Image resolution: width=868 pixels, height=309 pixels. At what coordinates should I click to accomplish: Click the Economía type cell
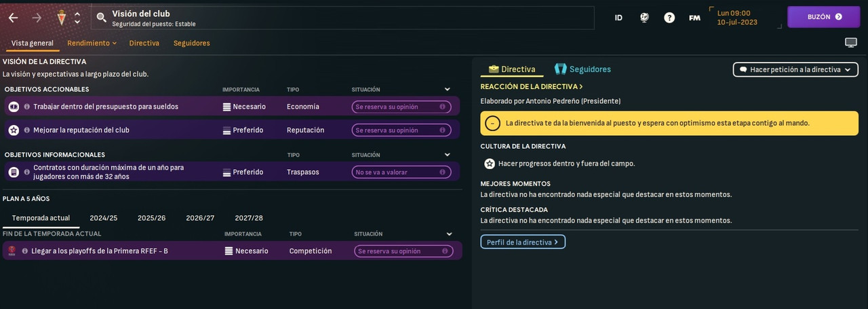coord(303,107)
